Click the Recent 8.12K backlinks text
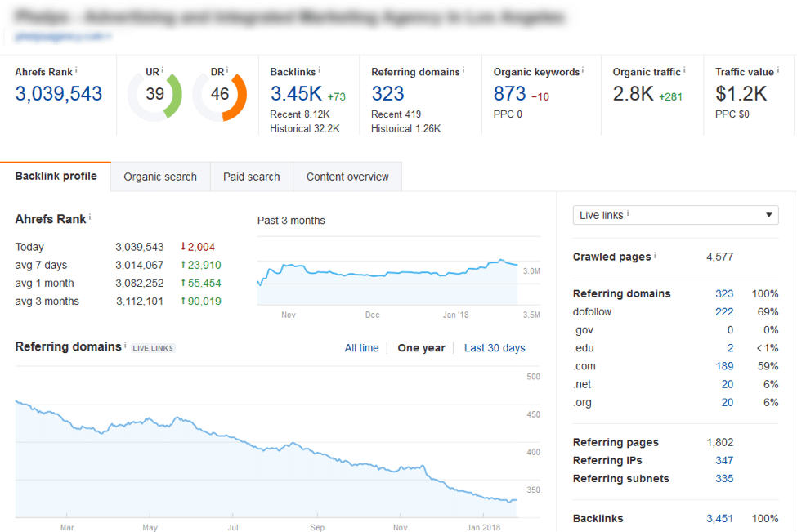Screen dimensions: 797x532 300,114
